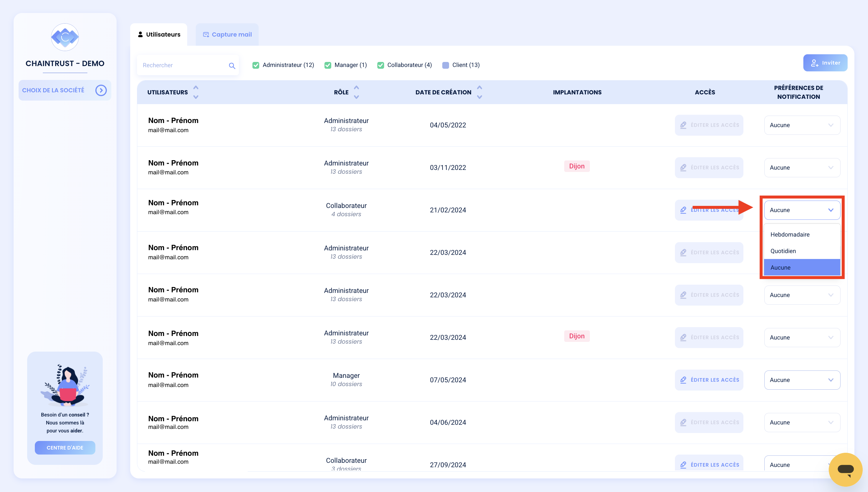Open notification dropdown for 03/11/2022 row
Image resolution: width=868 pixels, height=492 pixels.
coord(802,168)
